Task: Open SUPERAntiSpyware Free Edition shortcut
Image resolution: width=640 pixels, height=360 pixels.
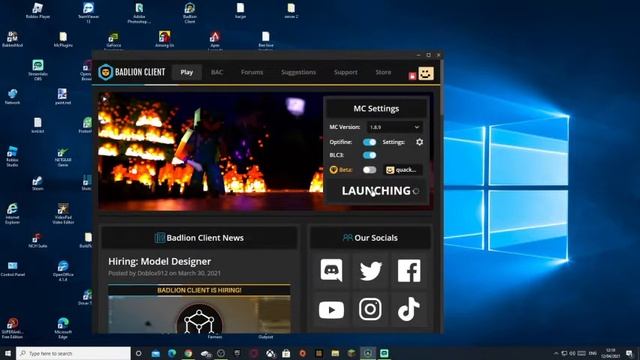Action: point(12,328)
